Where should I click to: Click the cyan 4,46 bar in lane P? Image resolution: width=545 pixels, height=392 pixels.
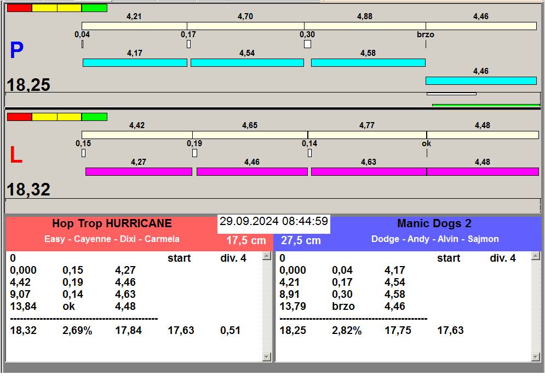click(480, 81)
